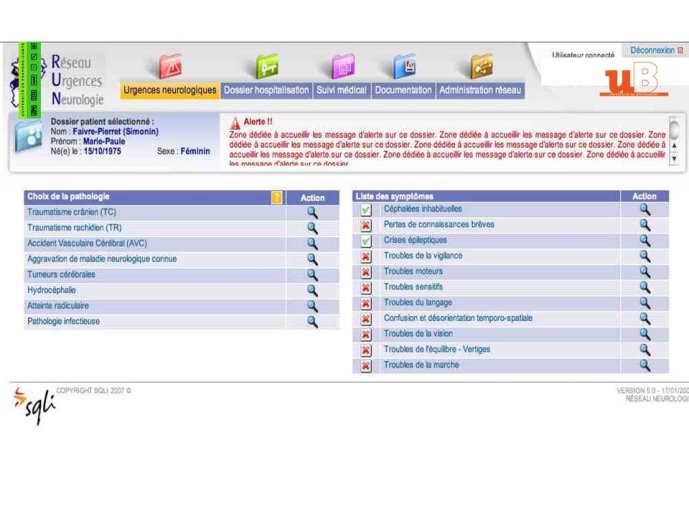Click magnifier for Troubles moteurs
689x517 pixels.
[645, 272]
